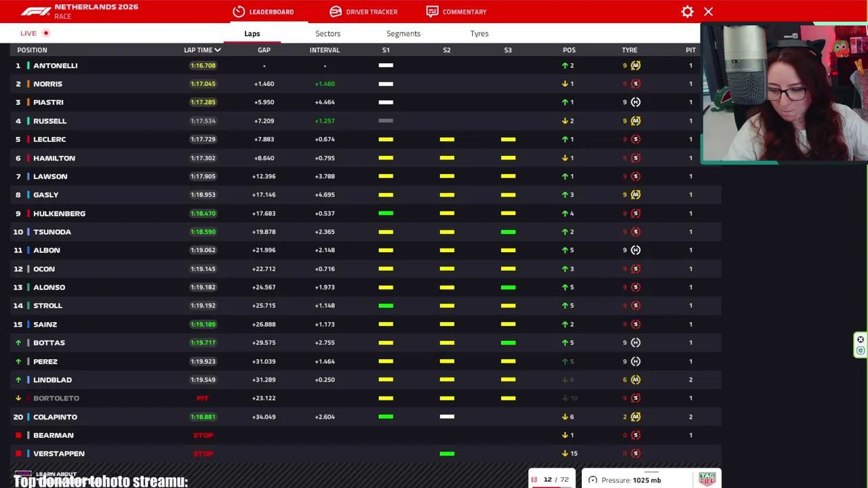Switch to the Tyres tab

click(479, 33)
